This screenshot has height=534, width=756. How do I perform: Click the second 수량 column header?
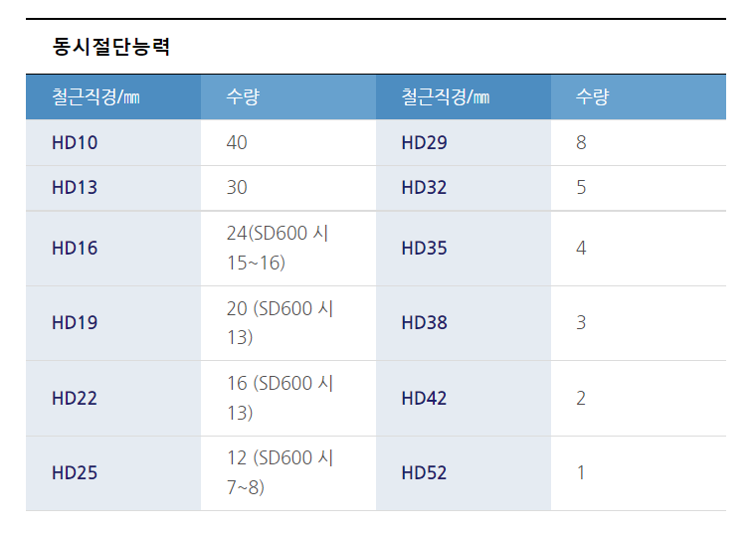point(639,96)
